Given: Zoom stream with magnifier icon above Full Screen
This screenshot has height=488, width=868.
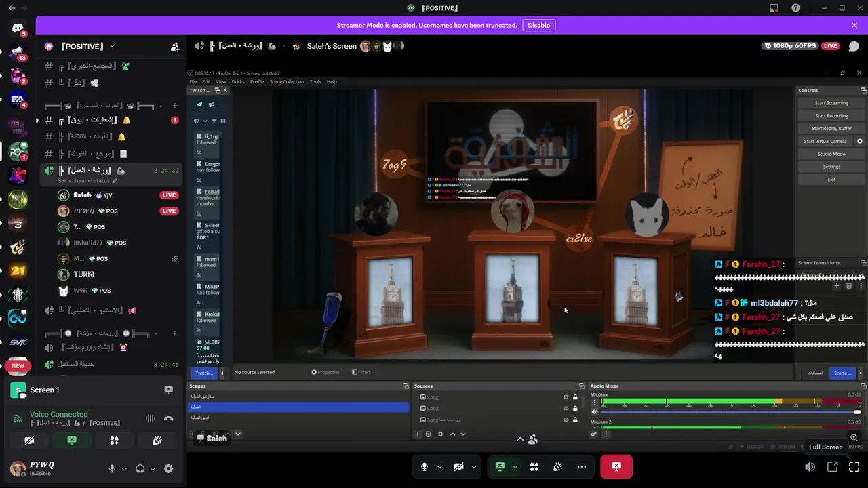Looking at the screenshot, I should point(854,438).
